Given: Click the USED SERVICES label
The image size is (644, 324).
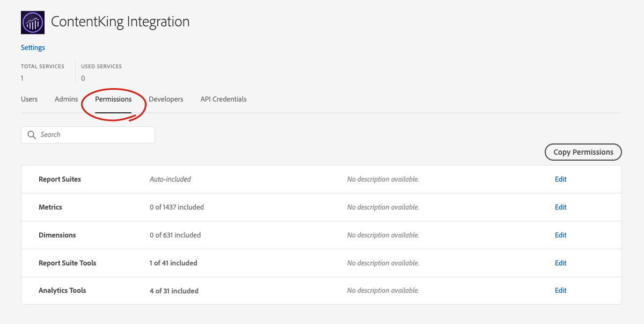Looking at the screenshot, I should 101,67.
